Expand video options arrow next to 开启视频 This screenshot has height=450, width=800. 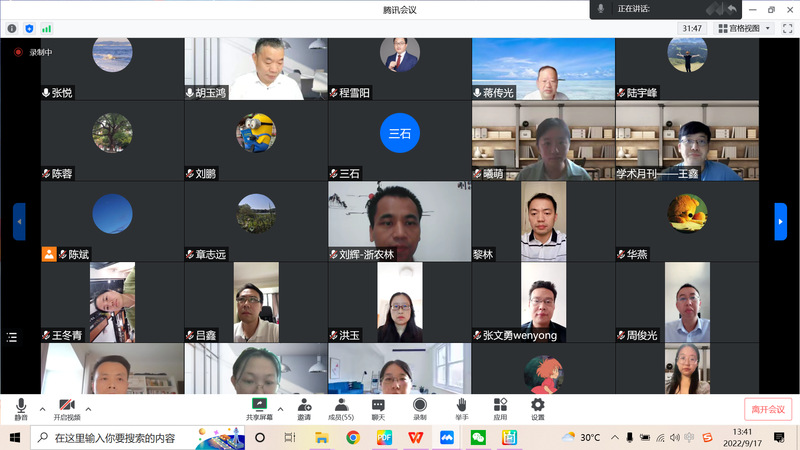tap(88, 409)
